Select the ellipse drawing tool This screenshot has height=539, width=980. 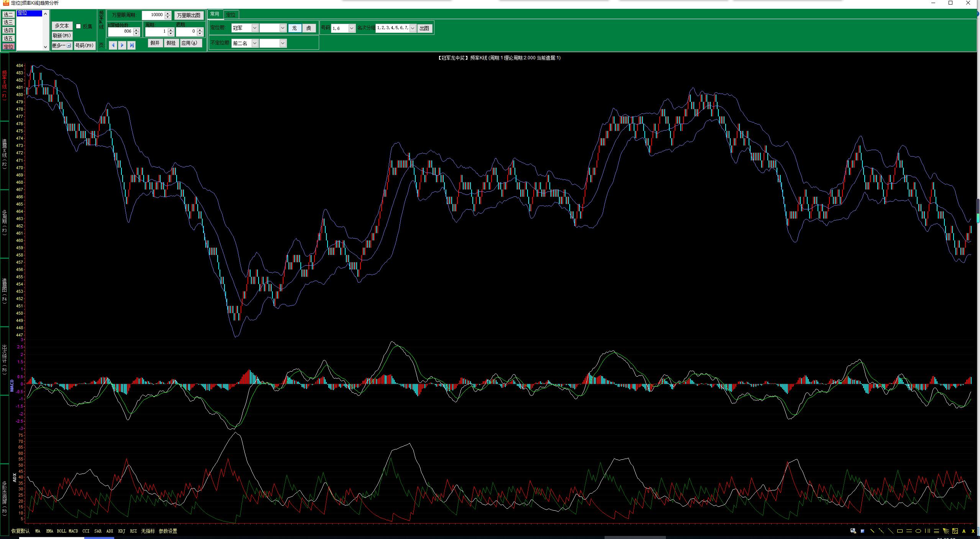click(918, 531)
